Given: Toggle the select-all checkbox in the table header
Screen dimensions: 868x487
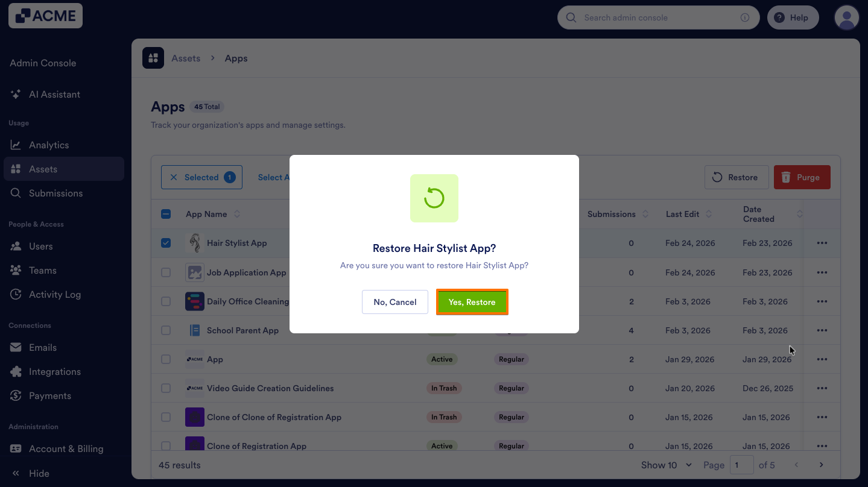Looking at the screenshot, I should (166, 214).
